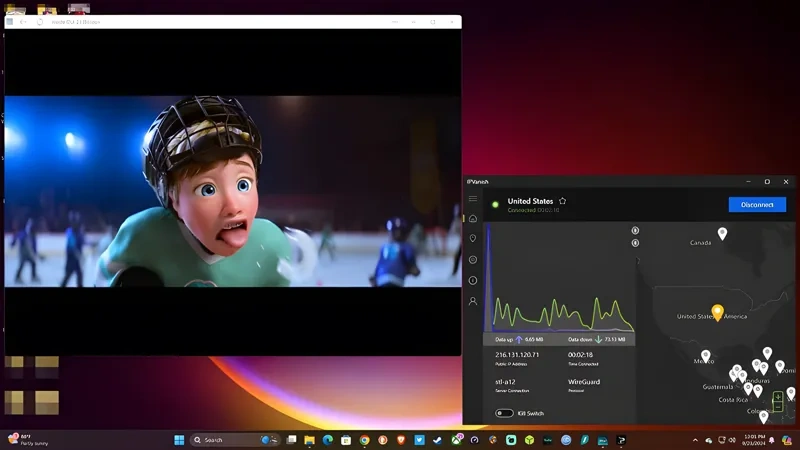Open the IPVanish info icon in sidebar
800x450 pixels.
coord(473,280)
